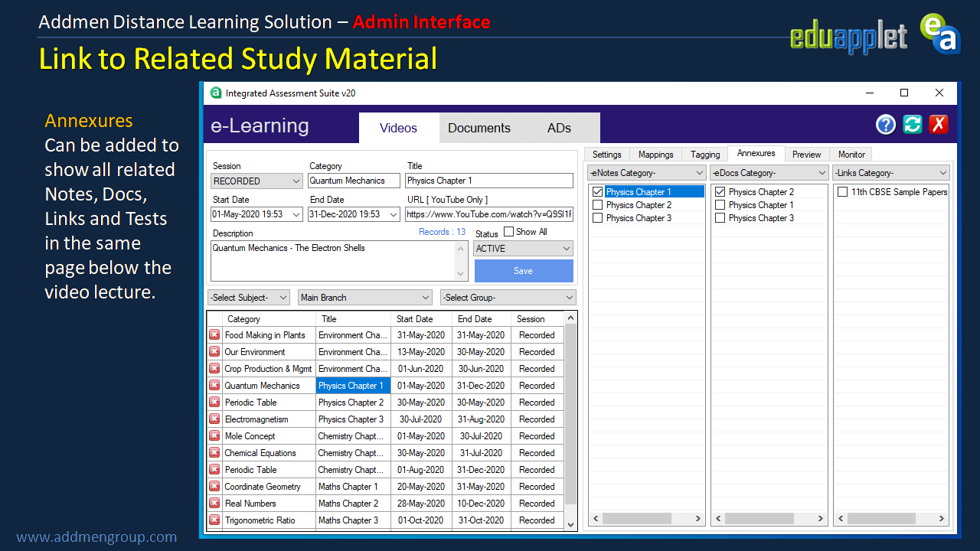Select the Annexures tab
Image resolution: width=980 pixels, height=551 pixels.
[x=756, y=153]
